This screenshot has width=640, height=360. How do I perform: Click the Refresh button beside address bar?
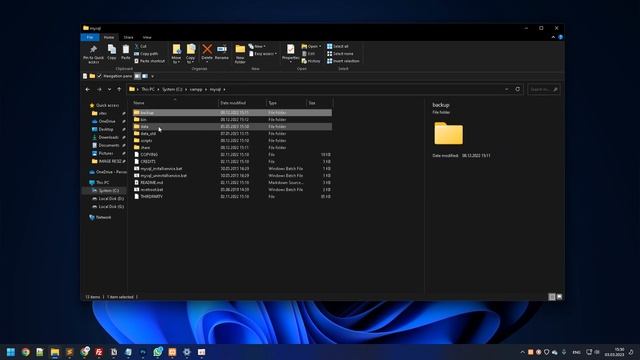[518, 89]
